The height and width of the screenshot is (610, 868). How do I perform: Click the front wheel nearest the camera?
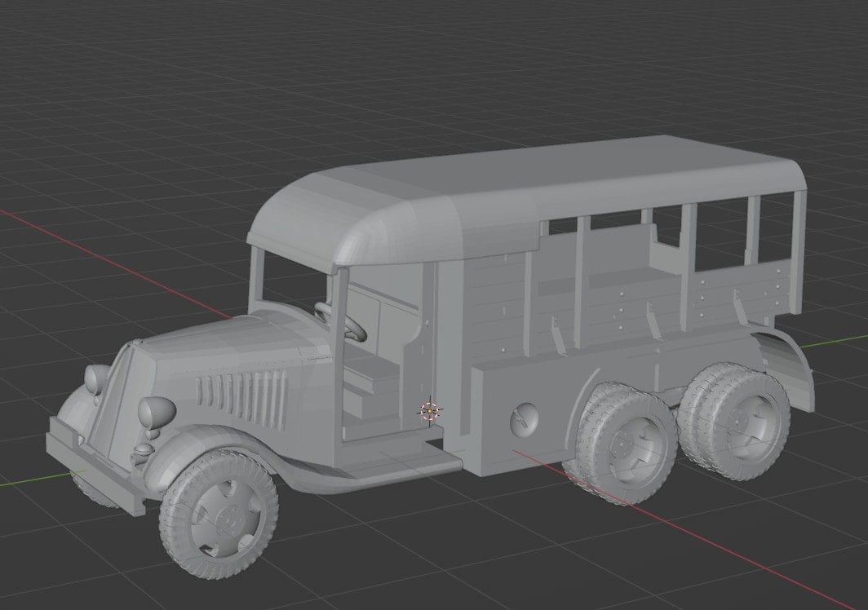click(219, 515)
